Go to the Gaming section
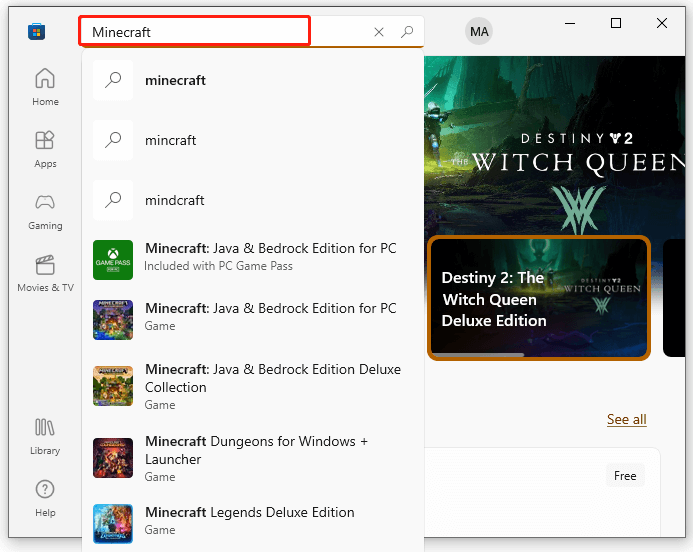This screenshot has height=552, width=693. (x=45, y=211)
